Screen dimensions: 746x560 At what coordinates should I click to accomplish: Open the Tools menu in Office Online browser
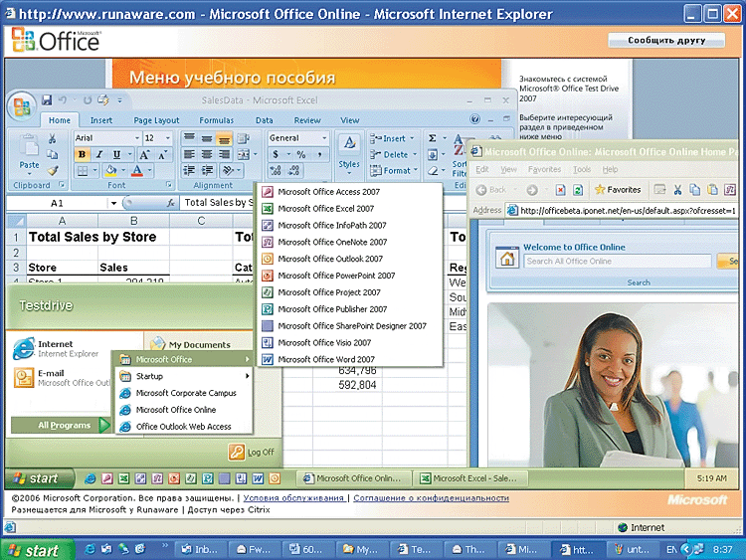(x=582, y=169)
